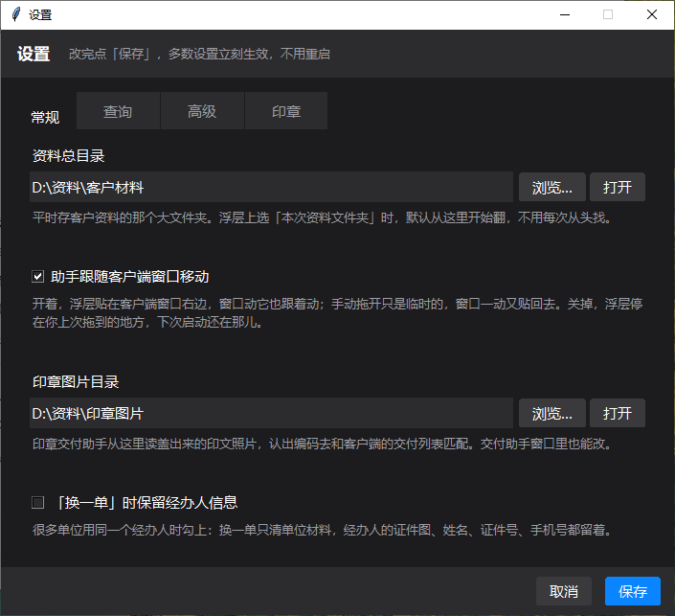The width and height of the screenshot is (675, 616).
Task: Browse for the 印章图片目录 folder
Action: pyautogui.click(x=551, y=413)
